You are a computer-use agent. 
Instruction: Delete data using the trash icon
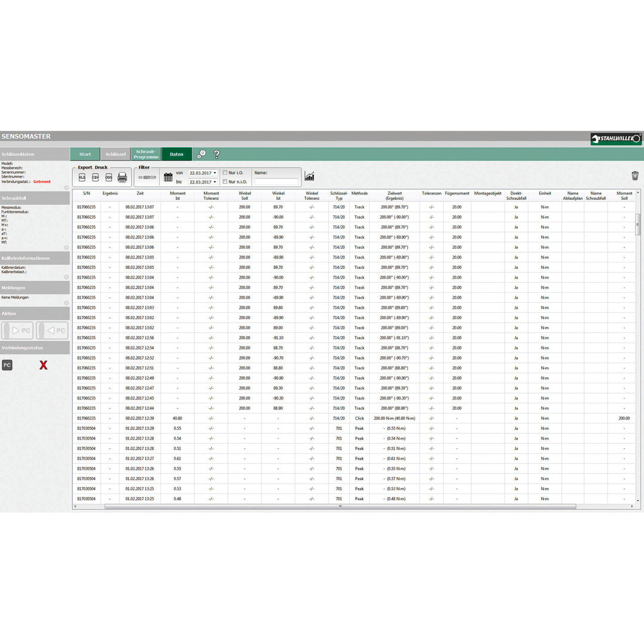click(635, 175)
